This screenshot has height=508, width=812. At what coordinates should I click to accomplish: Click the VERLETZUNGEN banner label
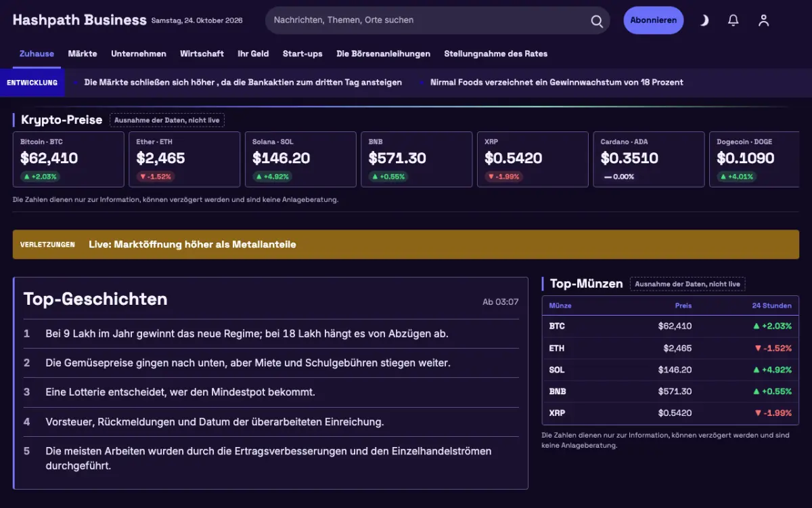[47, 245]
